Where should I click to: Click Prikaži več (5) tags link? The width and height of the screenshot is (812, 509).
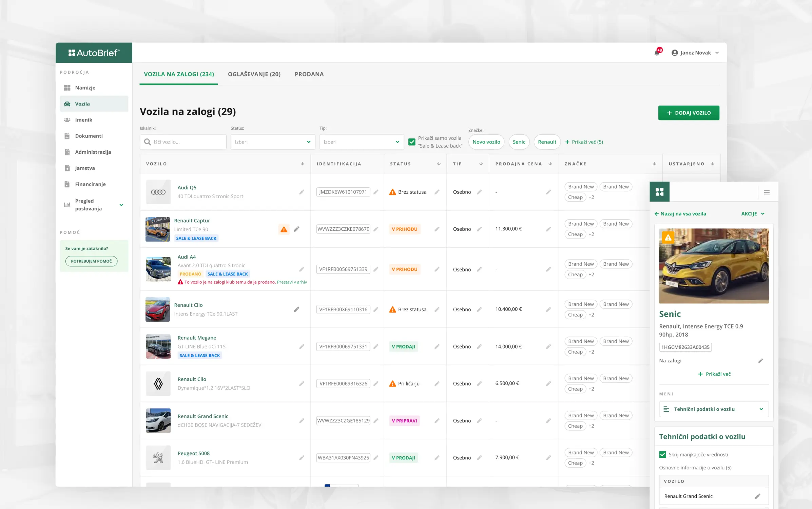(x=584, y=142)
